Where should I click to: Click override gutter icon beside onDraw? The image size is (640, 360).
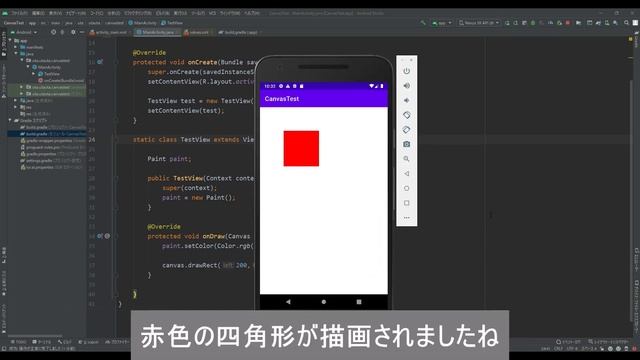click(x=100, y=236)
